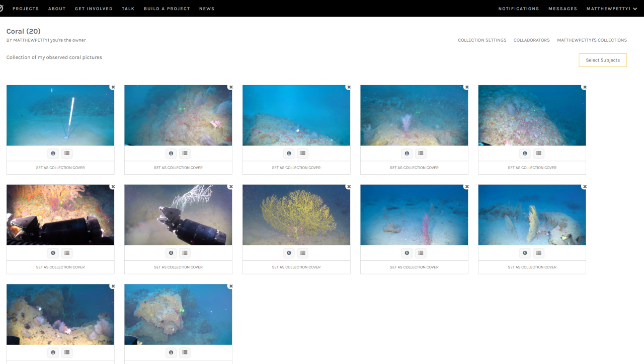Open the large tan boulder thumbnail

pyautogui.click(x=178, y=315)
